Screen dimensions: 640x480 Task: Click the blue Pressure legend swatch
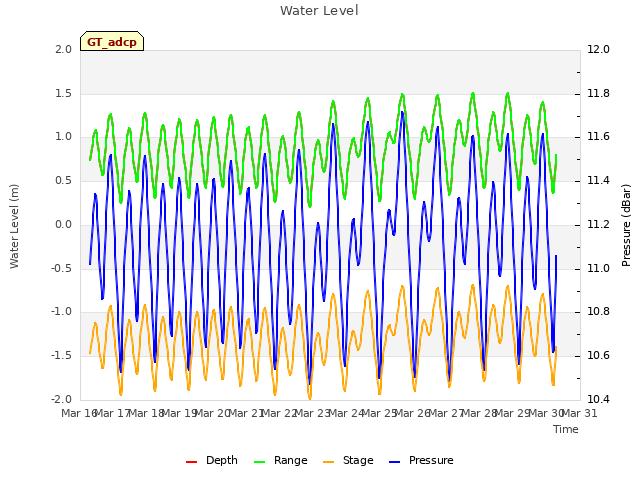pyautogui.click(x=395, y=462)
